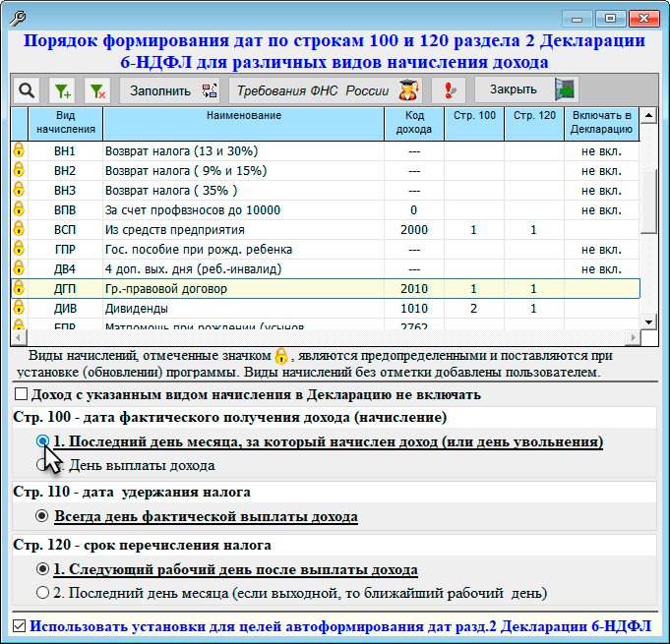Select row 'Из средств предприятия'

[x=326, y=230]
